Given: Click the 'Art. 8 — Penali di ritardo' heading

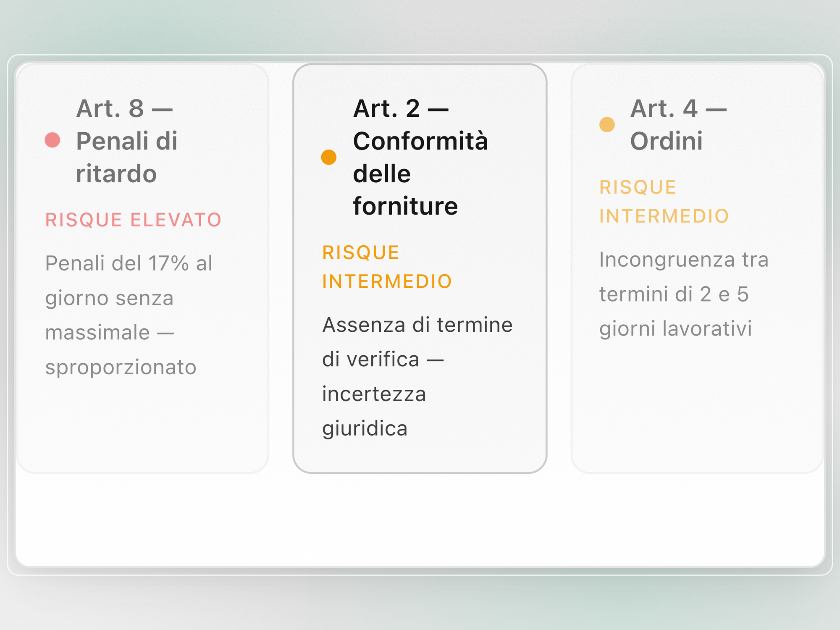Looking at the screenshot, I should (127, 141).
